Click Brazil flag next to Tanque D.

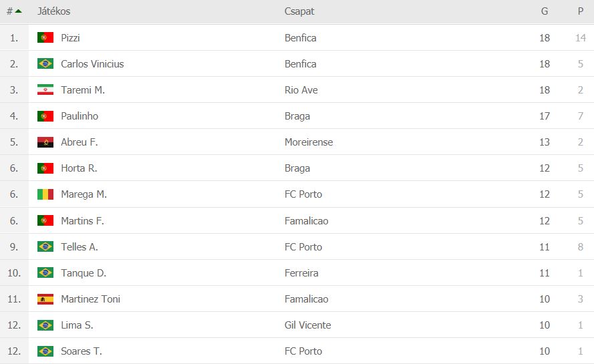(45, 272)
